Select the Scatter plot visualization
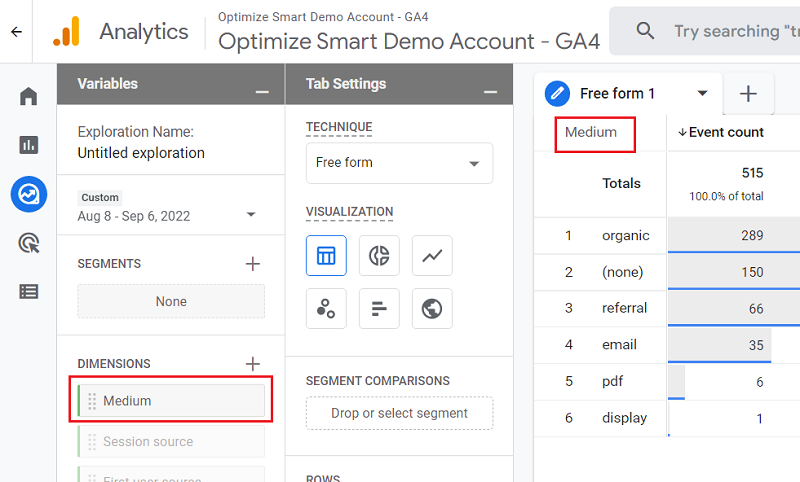Screen dimensions: 800x482 pos(326,308)
